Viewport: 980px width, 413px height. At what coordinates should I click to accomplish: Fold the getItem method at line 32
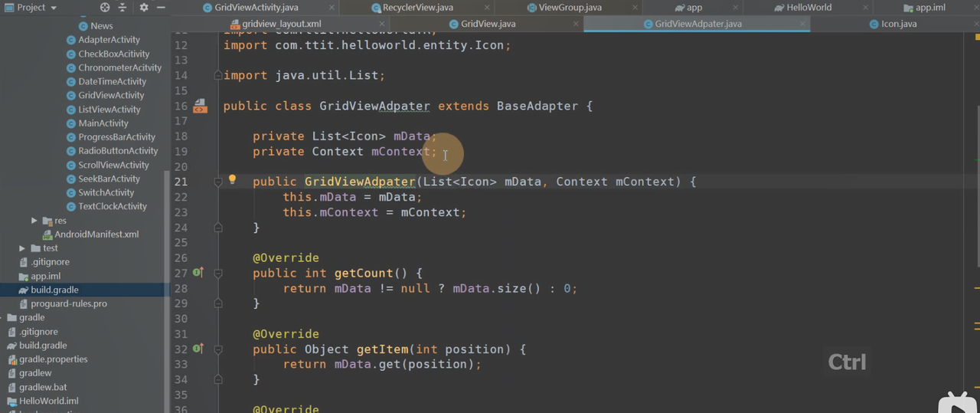pos(218,349)
